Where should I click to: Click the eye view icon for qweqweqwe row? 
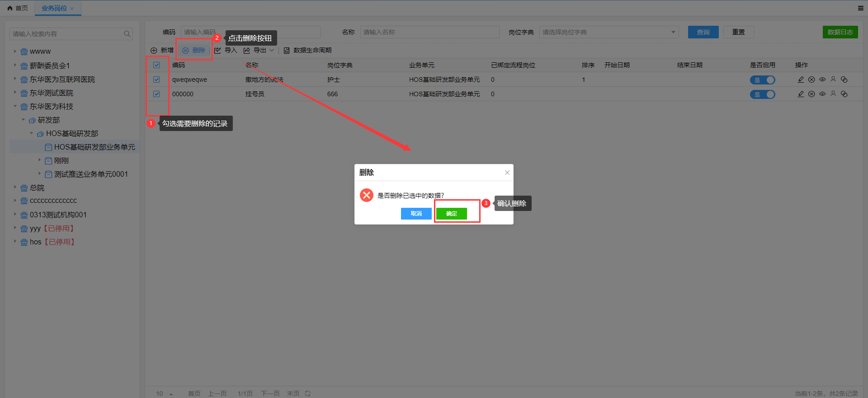pyautogui.click(x=822, y=80)
